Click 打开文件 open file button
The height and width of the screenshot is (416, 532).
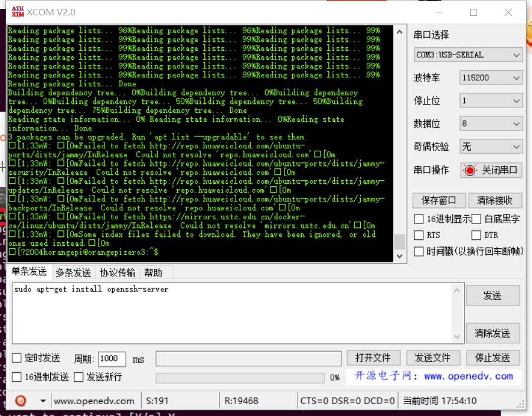point(373,358)
